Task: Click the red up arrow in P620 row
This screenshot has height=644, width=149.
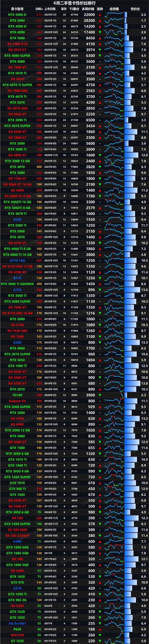Action: pyautogui.click(x=100, y=629)
